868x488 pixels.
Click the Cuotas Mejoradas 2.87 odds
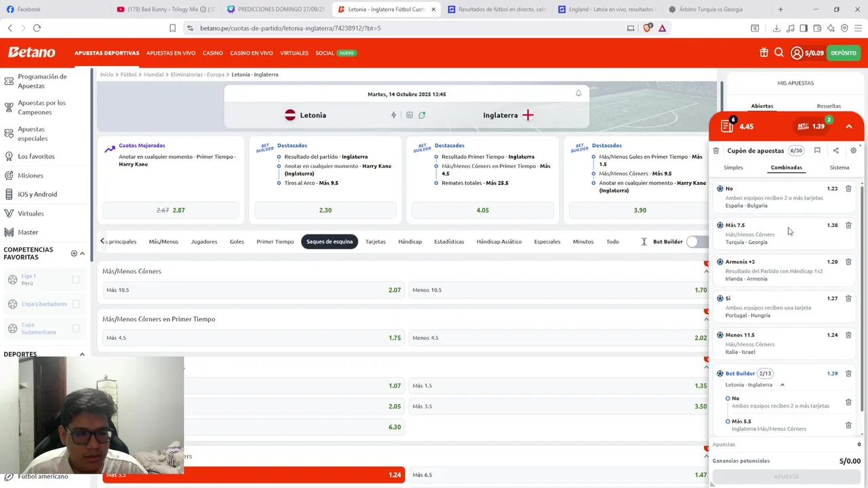pos(171,210)
